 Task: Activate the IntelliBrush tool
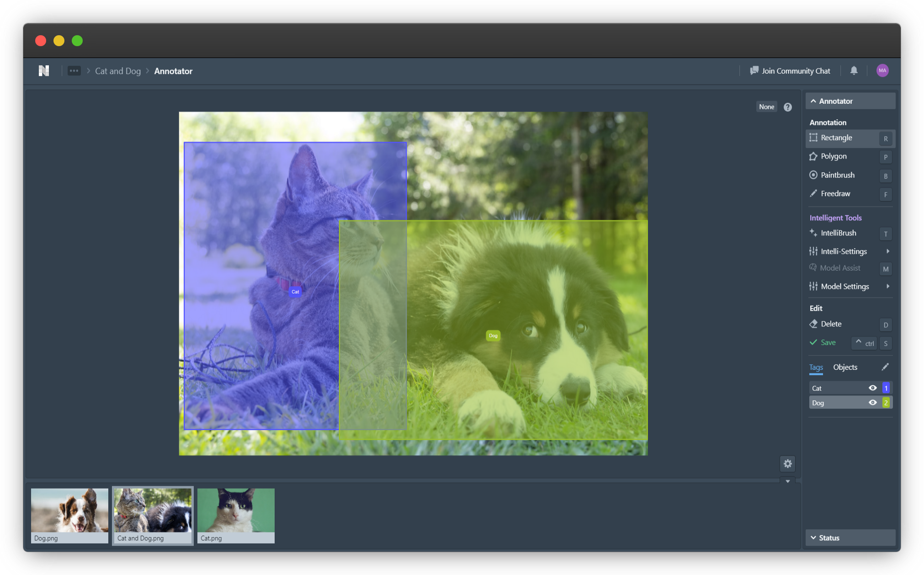838,233
